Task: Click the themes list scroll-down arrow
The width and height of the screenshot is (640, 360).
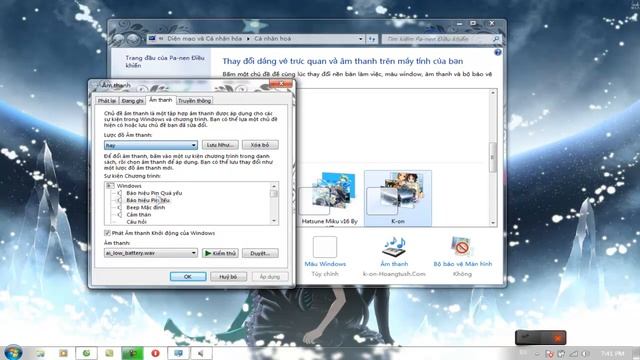Action: [x=493, y=223]
